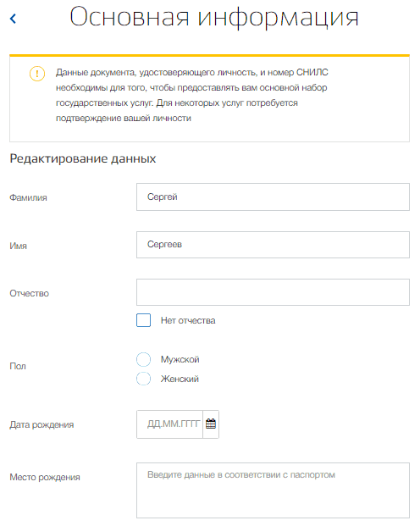Viewport: 420px width, 526px height.
Task: Click the ДД.ММ.ГГГГ birth date input
Action: coord(169,424)
